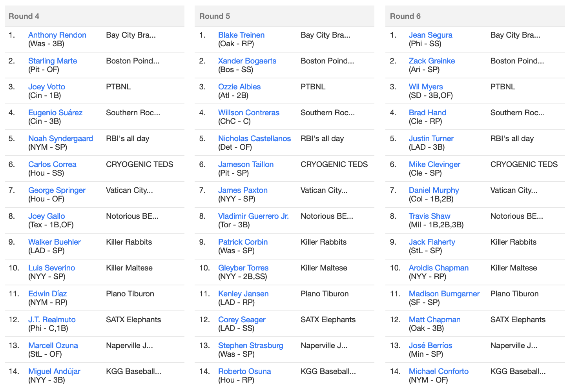Image resolution: width=569 pixels, height=392 pixels.
Task: Click Madison Bumgarner player name
Action: tap(444, 294)
